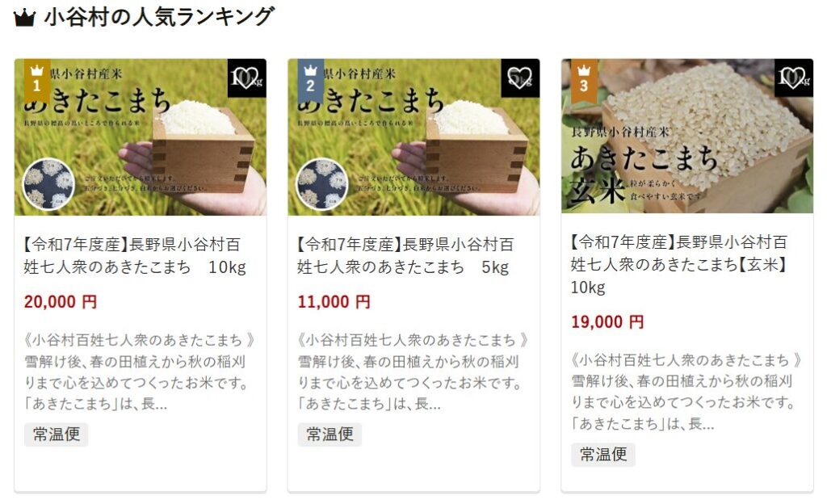Favorite the rank 1 rice with heart icon
This screenshot has height=504, width=827.
pyautogui.click(x=246, y=78)
